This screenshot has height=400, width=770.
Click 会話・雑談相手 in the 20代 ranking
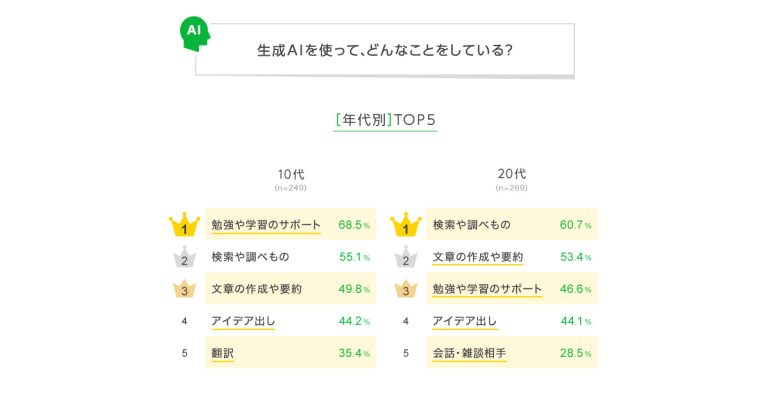469,353
